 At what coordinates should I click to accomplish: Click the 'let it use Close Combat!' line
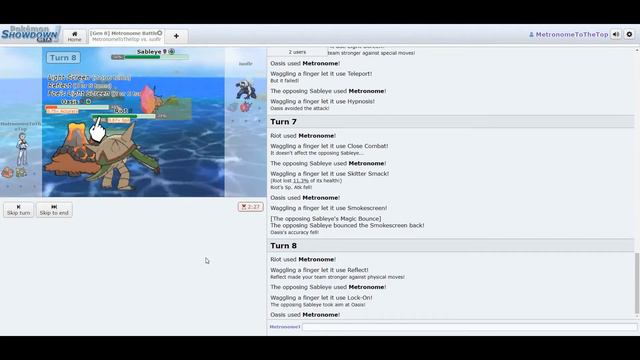[329, 146]
